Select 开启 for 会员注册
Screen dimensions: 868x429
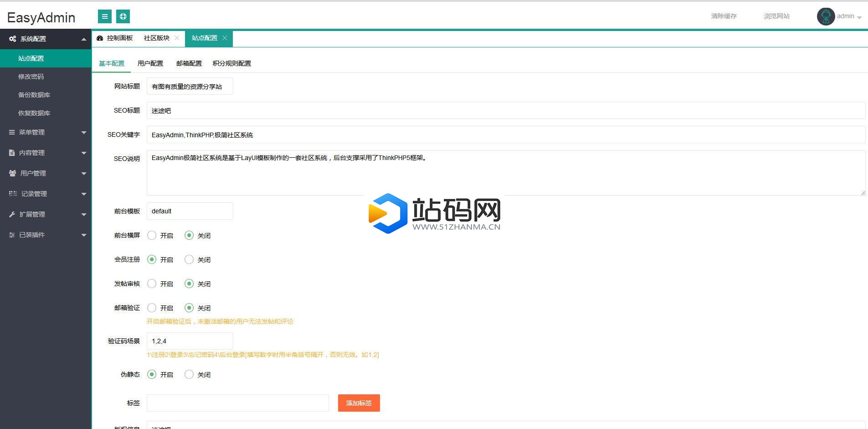[152, 259]
